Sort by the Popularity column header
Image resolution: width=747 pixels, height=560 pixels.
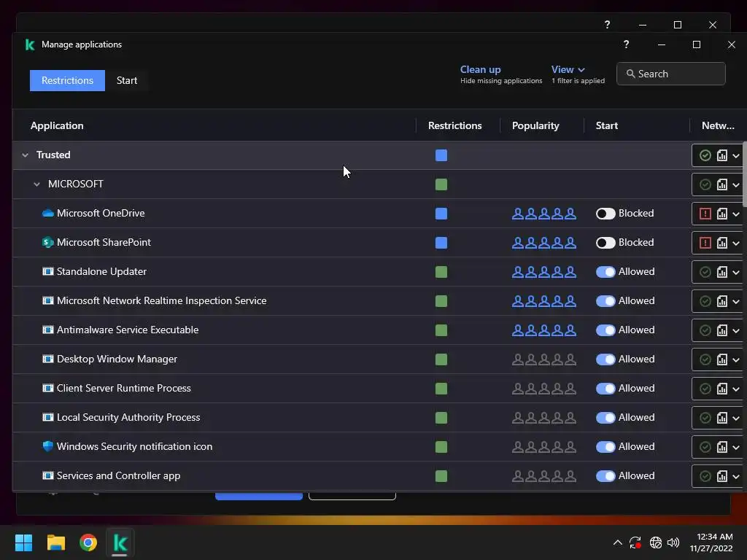[x=535, y=125]
